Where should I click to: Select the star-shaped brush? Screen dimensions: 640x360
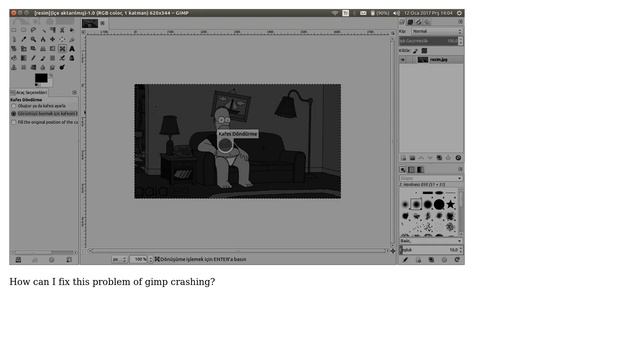(x=451, y=204)
